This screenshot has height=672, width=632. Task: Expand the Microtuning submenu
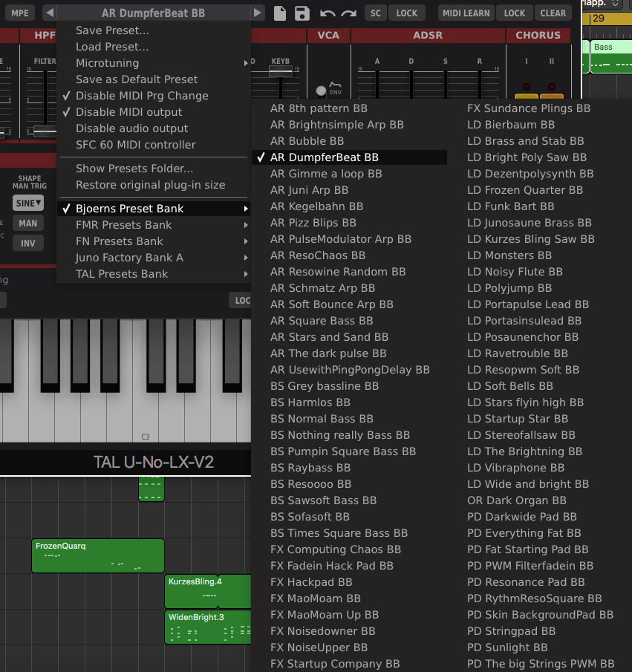(x=153, y=63)
